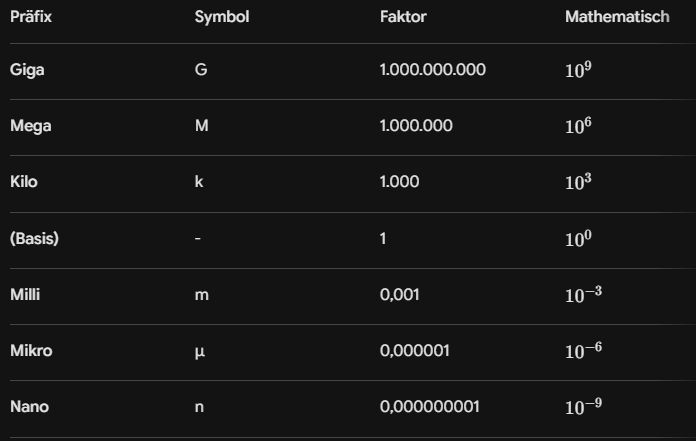696x441 pixels.
Task: Select the factor 1.000.000.000 cell
Action: point(426,70)
